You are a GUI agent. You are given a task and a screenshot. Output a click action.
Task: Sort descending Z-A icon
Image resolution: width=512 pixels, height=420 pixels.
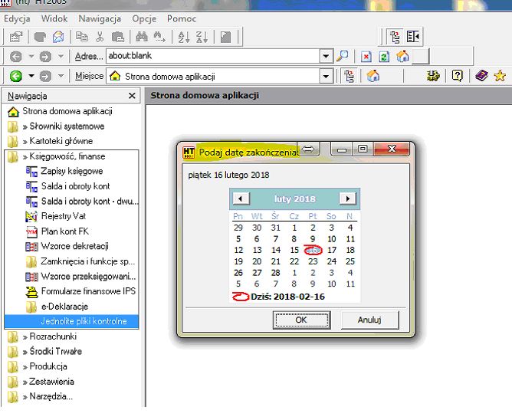pos(202,37)
